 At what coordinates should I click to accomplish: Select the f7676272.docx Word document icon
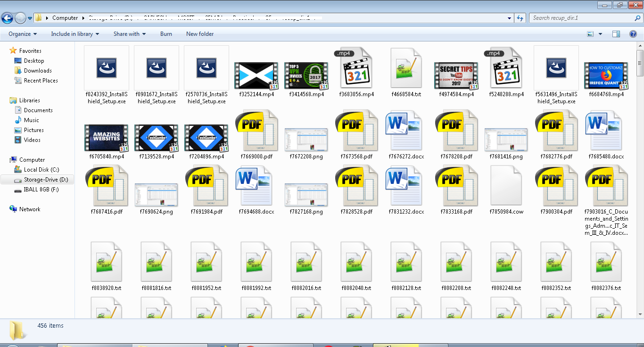pos(406,131)
